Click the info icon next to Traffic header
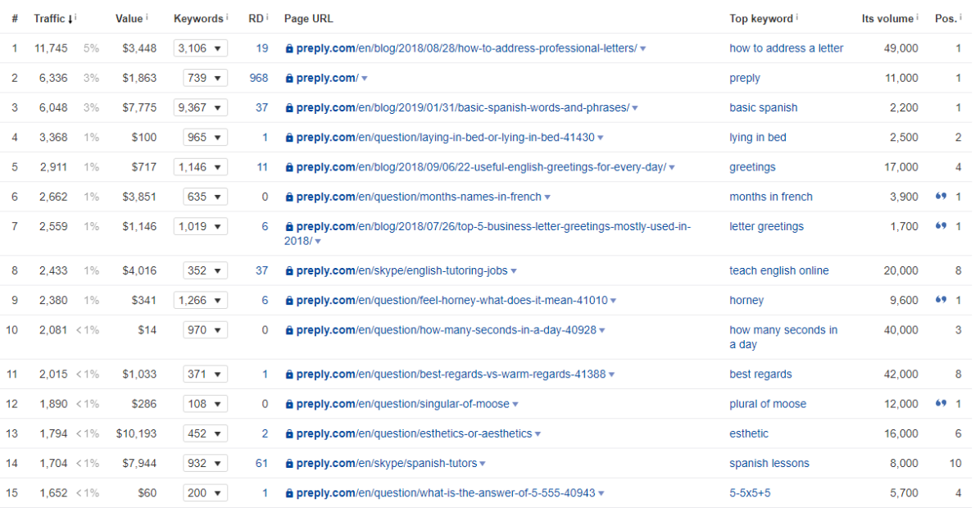 [x=75, y=16]
